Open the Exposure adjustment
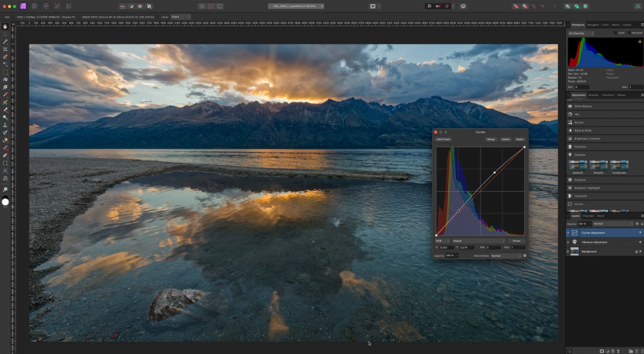 coord(591,179)
